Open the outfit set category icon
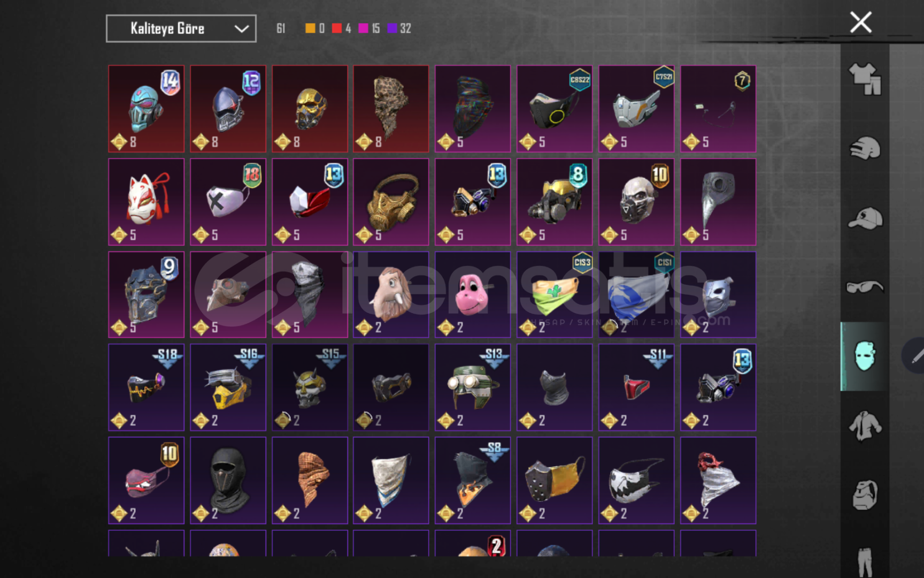This screenshot has height=578, width=924. point(865,79)
